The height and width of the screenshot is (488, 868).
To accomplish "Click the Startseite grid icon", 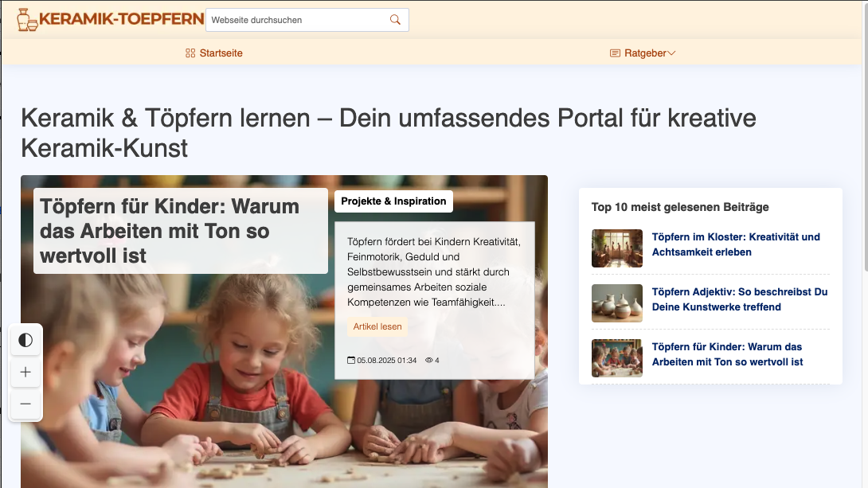I will pos(190,53).
